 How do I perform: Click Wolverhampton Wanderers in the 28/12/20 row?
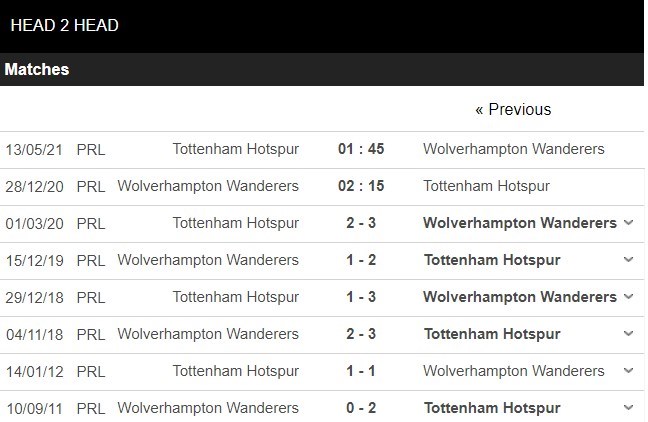(208, 186)
